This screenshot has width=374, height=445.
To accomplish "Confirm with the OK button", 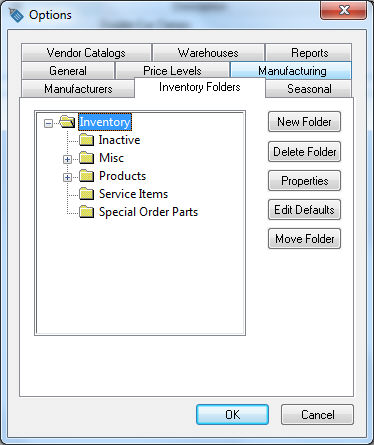I will [232, 415].
